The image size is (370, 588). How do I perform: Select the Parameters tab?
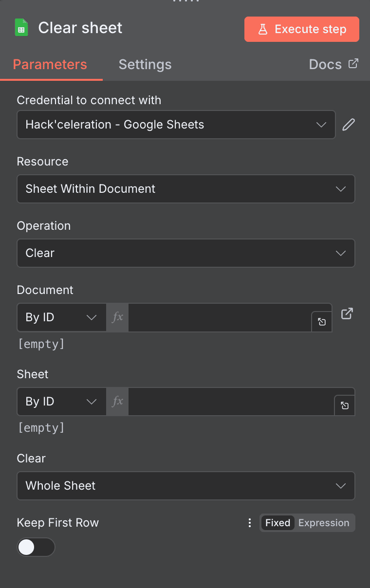click(x=50, y=64)
